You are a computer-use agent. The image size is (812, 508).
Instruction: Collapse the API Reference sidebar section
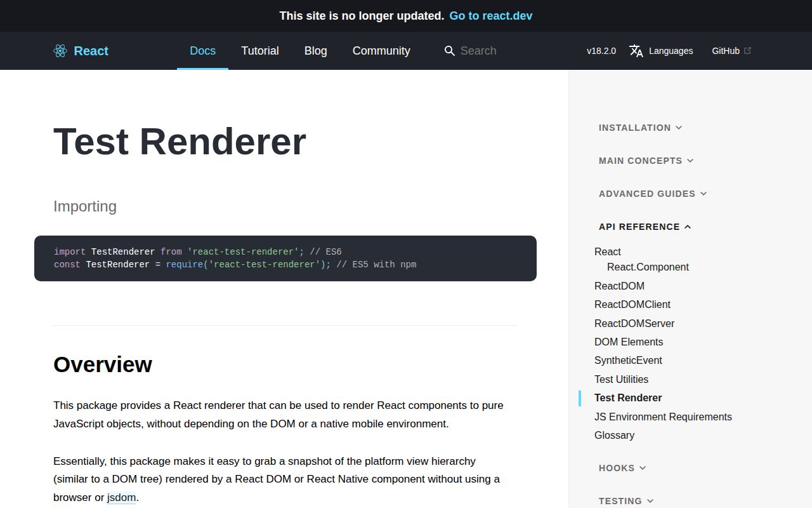[x=645, y=227]
